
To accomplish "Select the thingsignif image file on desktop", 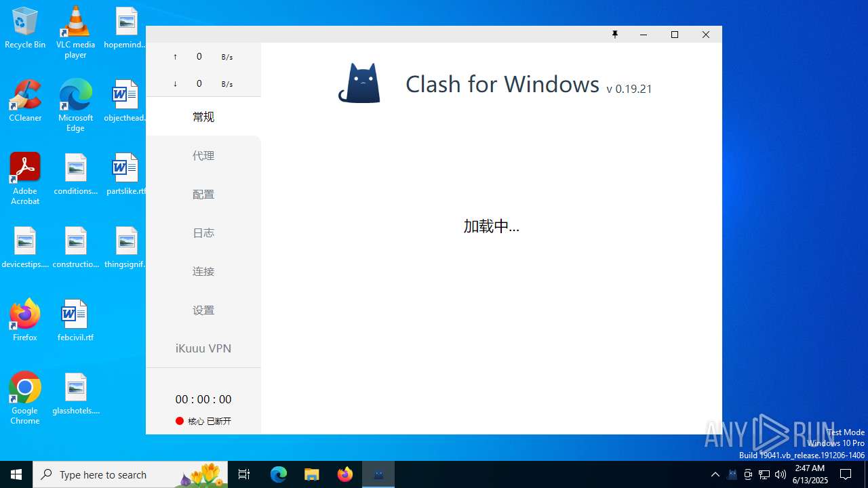I will 126,247.
